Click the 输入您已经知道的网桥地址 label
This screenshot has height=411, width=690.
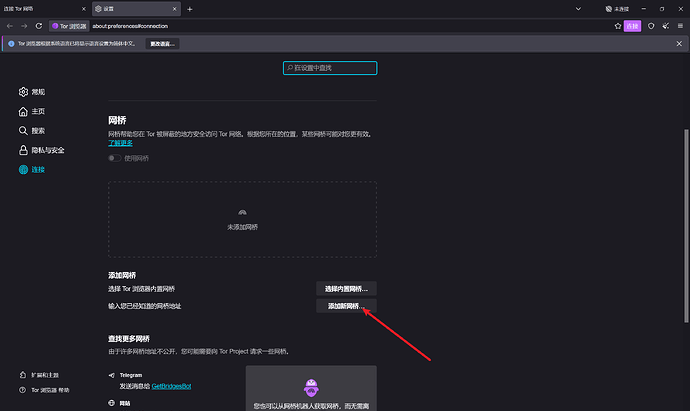pos(145,306)
